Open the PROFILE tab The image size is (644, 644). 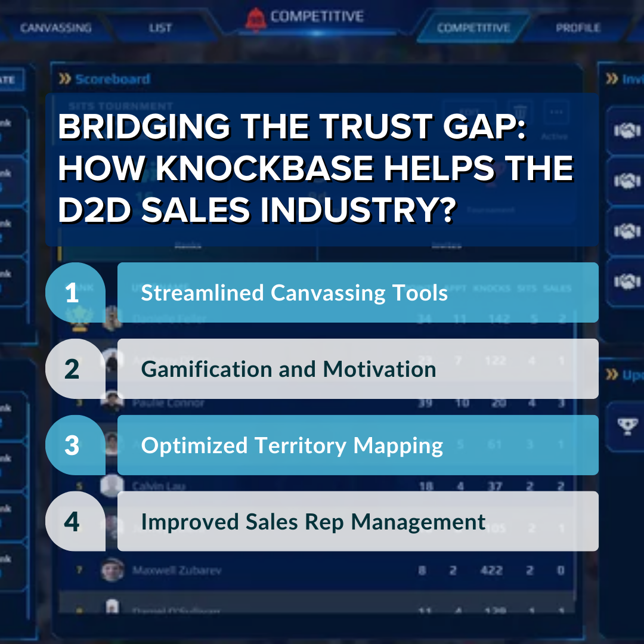tap(578, 28)
